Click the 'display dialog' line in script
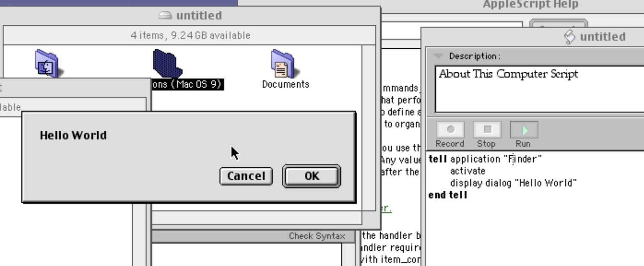 (513, 183)
